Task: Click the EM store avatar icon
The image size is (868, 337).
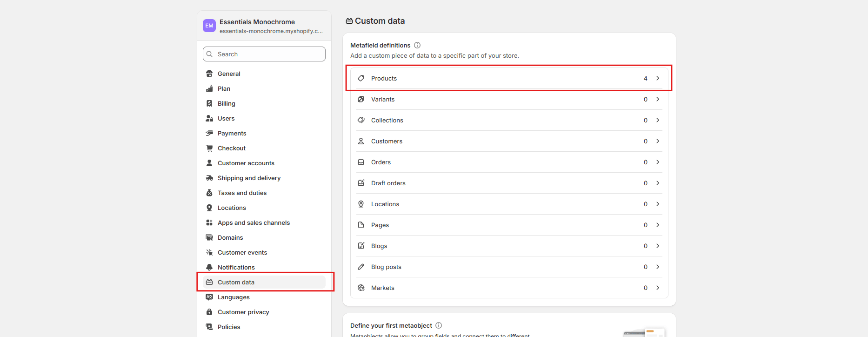Action: click(x=209, y=26)
